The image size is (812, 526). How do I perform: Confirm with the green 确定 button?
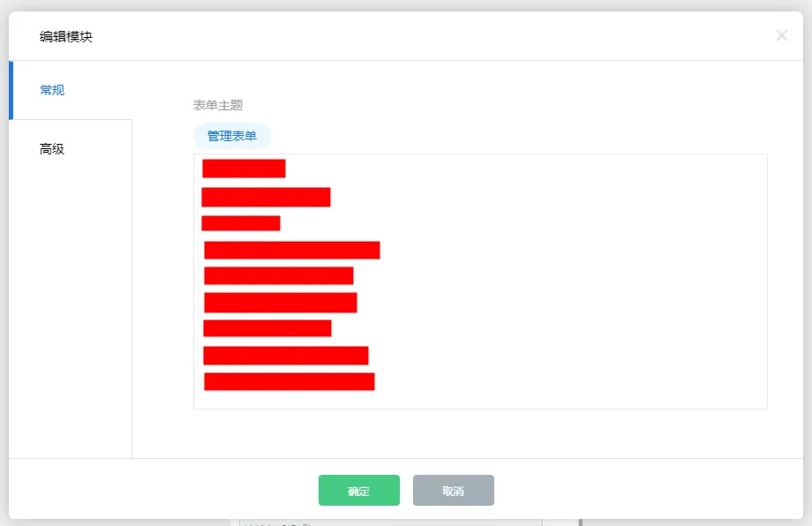click(358, 491)
